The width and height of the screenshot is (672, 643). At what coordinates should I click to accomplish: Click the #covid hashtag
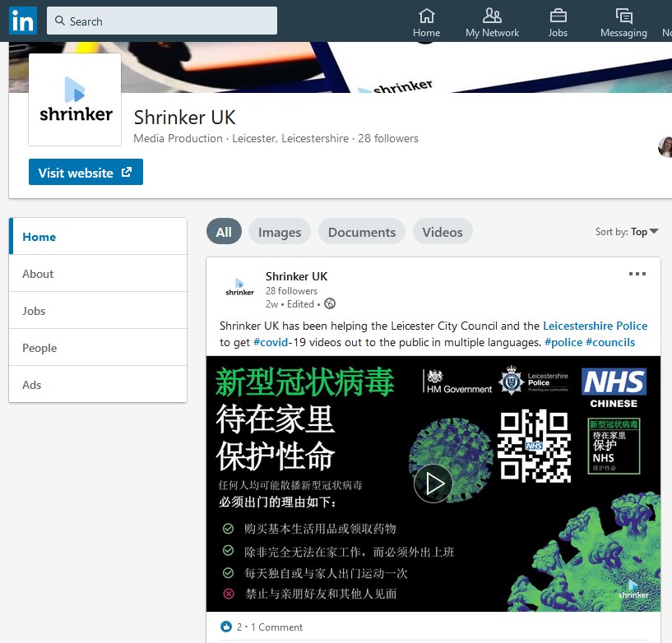271,342
